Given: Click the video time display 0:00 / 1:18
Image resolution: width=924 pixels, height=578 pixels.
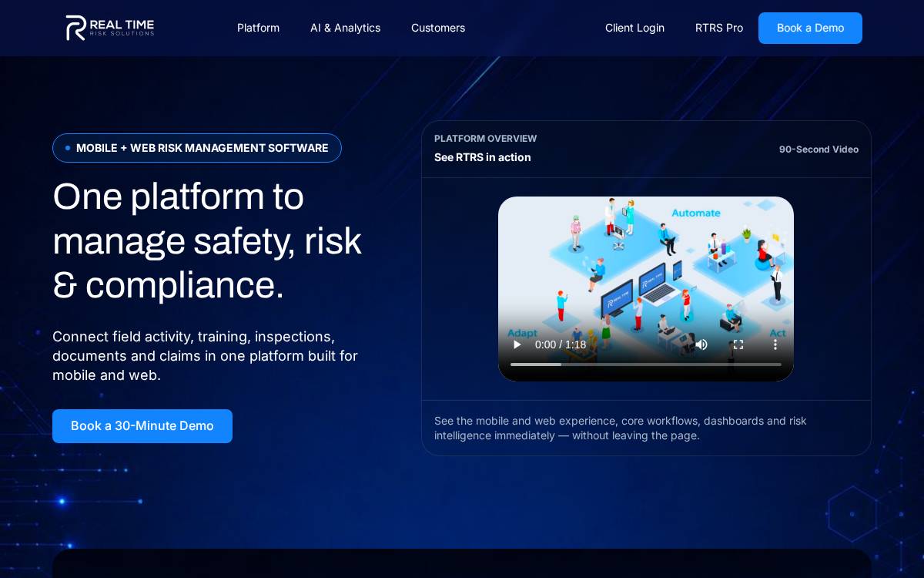Looking at the screenshot, I should pos(561,344).
